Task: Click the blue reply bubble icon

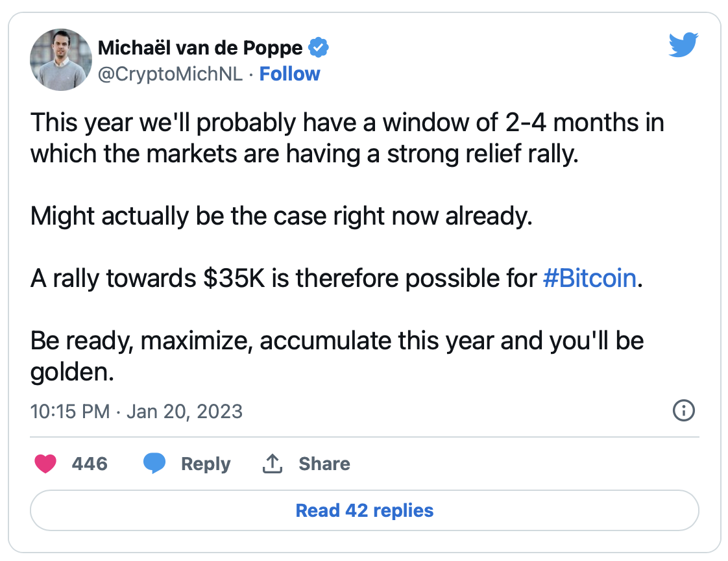Action: tap(154, 464)
